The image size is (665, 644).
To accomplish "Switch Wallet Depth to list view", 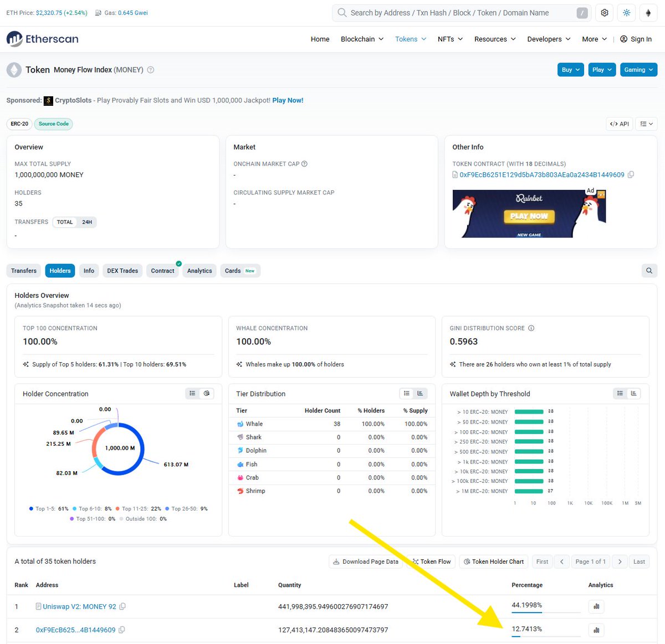I will pos(620,393).
